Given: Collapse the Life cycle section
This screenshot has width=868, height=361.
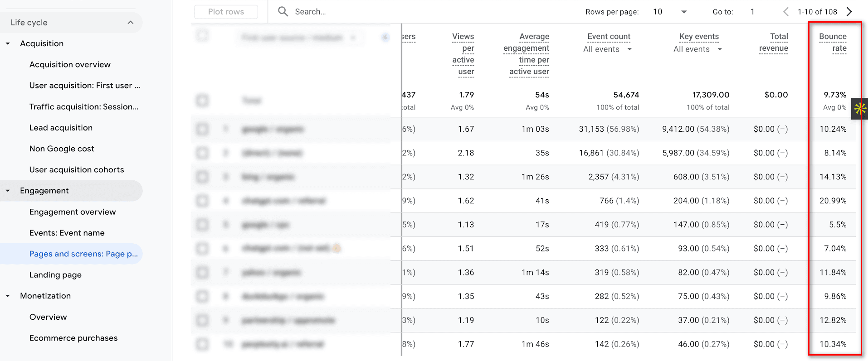Looking at the screenshot, I should point(131,23).
